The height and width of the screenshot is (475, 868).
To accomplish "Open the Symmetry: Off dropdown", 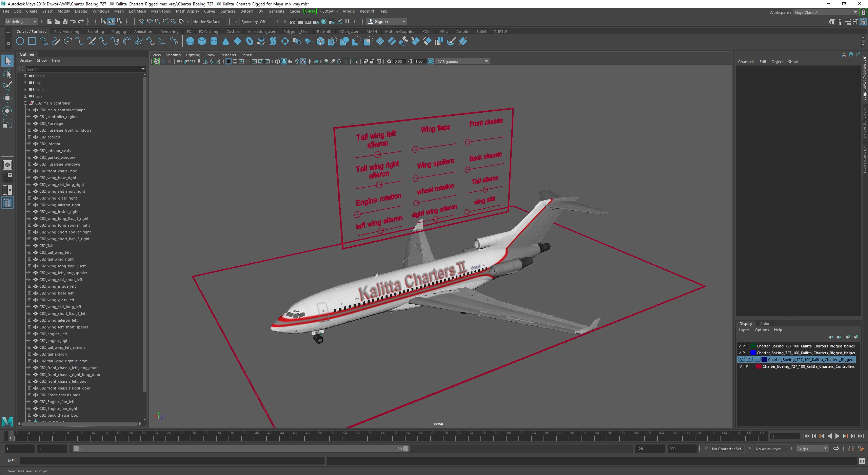I will pyautogui.click(x=256, y=21).
